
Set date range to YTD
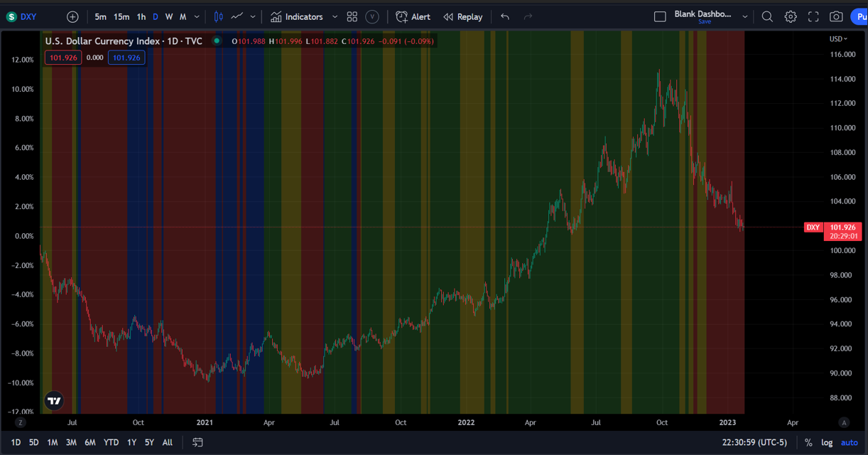(x=111, y=442)
